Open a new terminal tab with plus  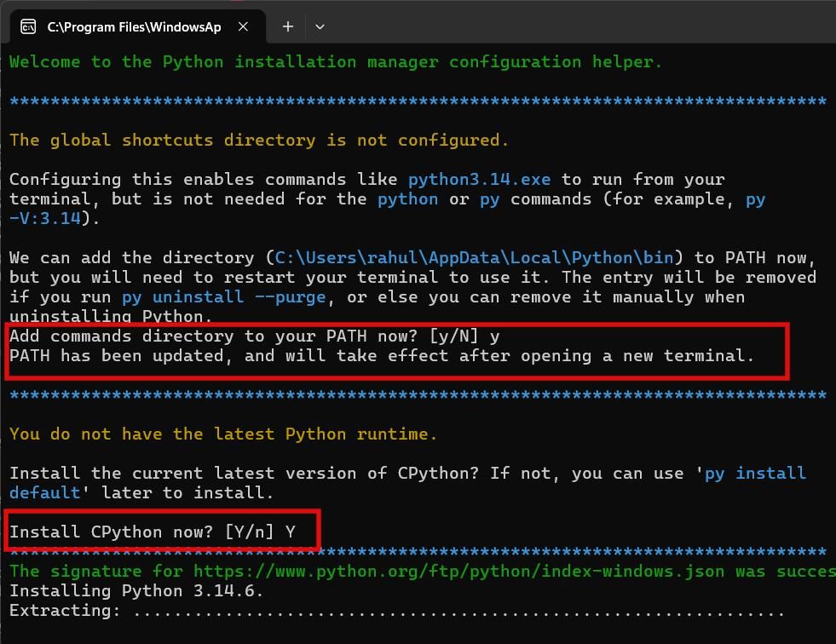(288, 26)
